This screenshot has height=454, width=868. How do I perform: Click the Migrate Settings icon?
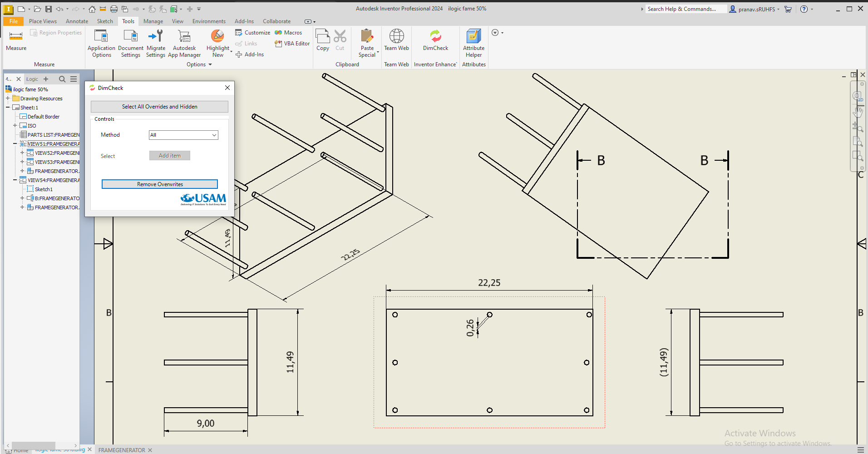(156, 37)
